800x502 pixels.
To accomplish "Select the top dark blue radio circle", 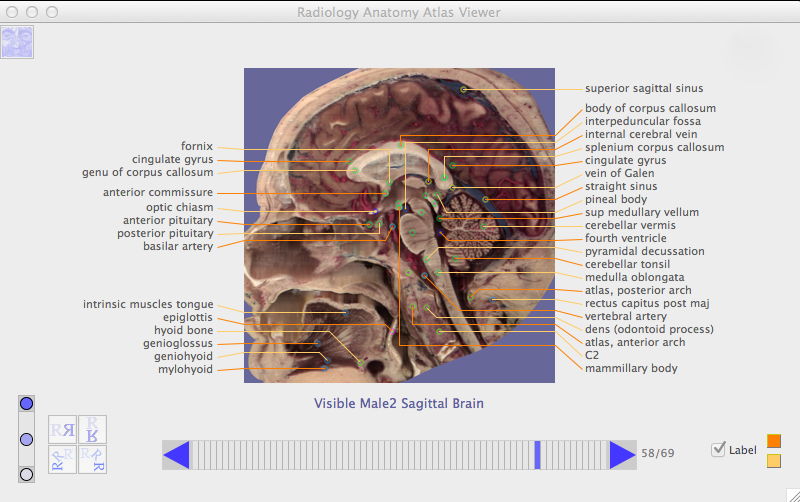I will click(x=27, y=403).
